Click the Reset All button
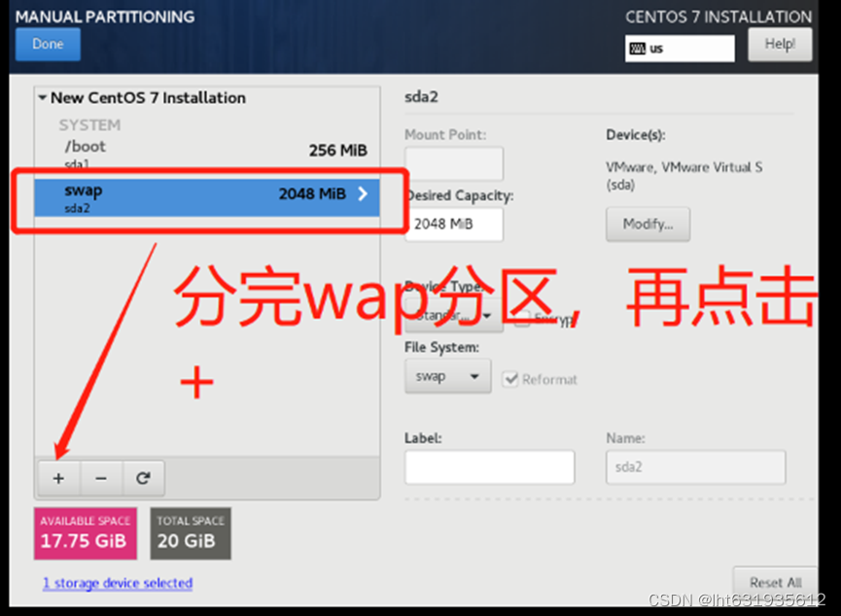Screen dimensions: 841x616 [x=776, y=582]
